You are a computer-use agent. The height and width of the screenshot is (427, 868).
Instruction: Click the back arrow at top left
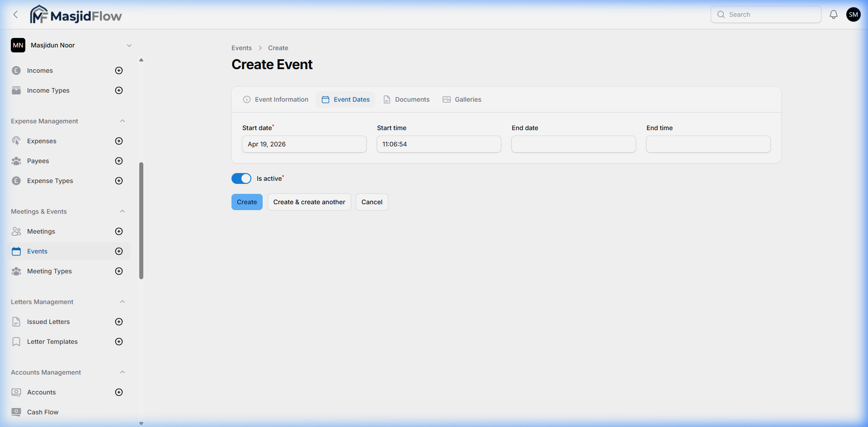tap(15, 14)
